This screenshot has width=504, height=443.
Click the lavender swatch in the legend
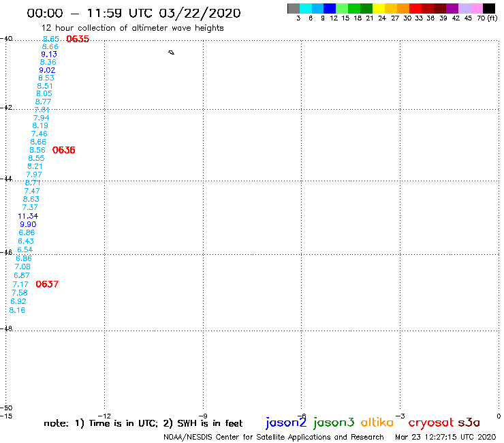[464, 8]
